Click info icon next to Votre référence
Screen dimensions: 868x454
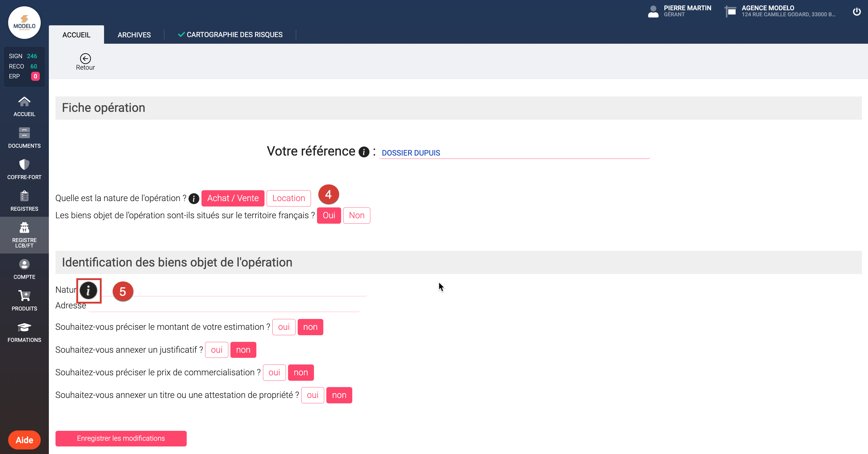click(364, 152)
